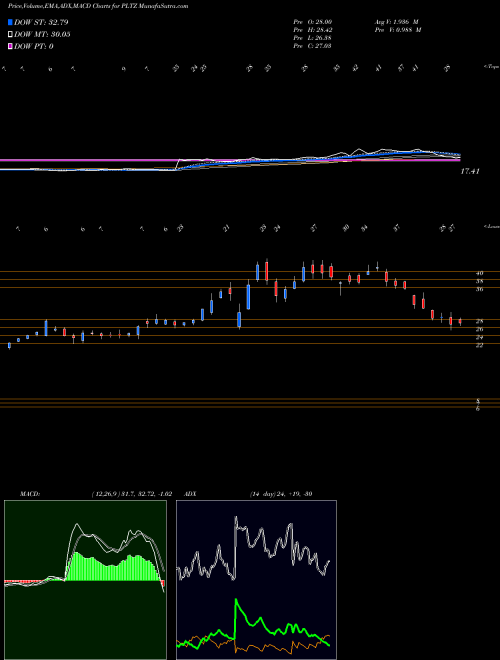Click the 36 price axis label

(x=479, y=289)
